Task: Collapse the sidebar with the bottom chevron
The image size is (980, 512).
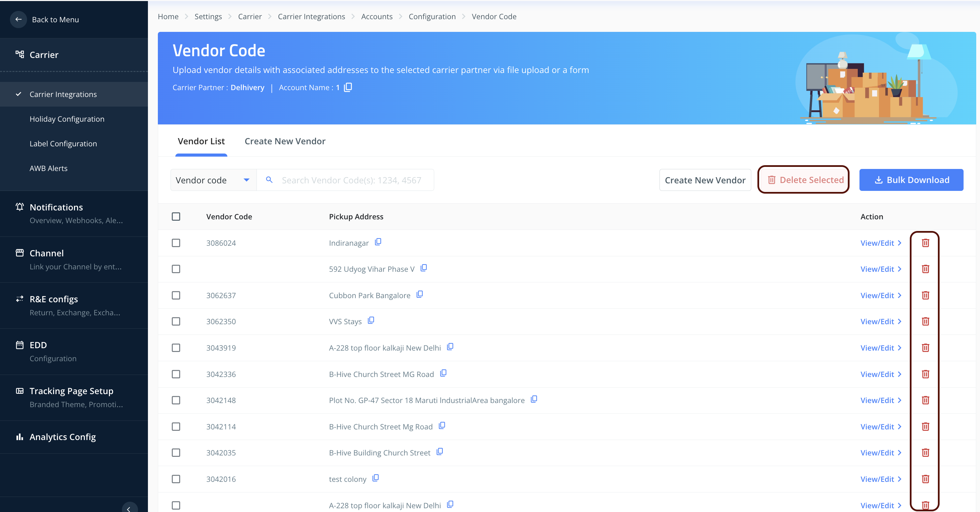Action: 129,508
